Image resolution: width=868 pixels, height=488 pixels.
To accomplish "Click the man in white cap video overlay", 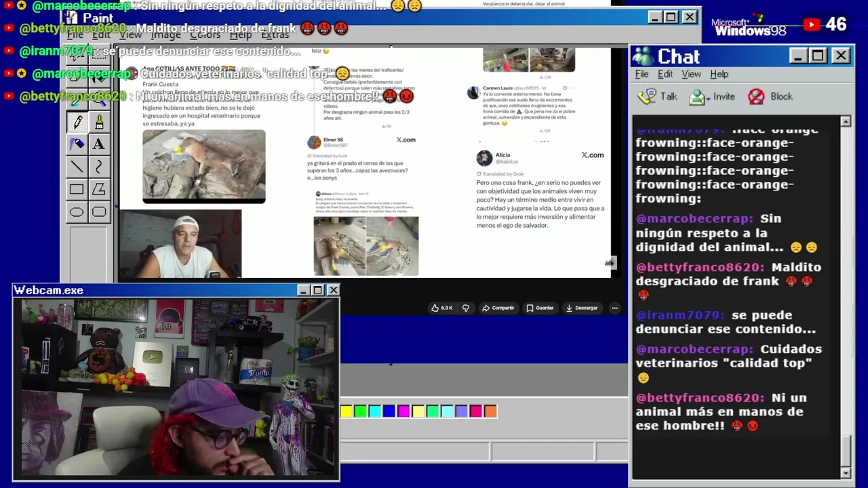I will 180,244.
